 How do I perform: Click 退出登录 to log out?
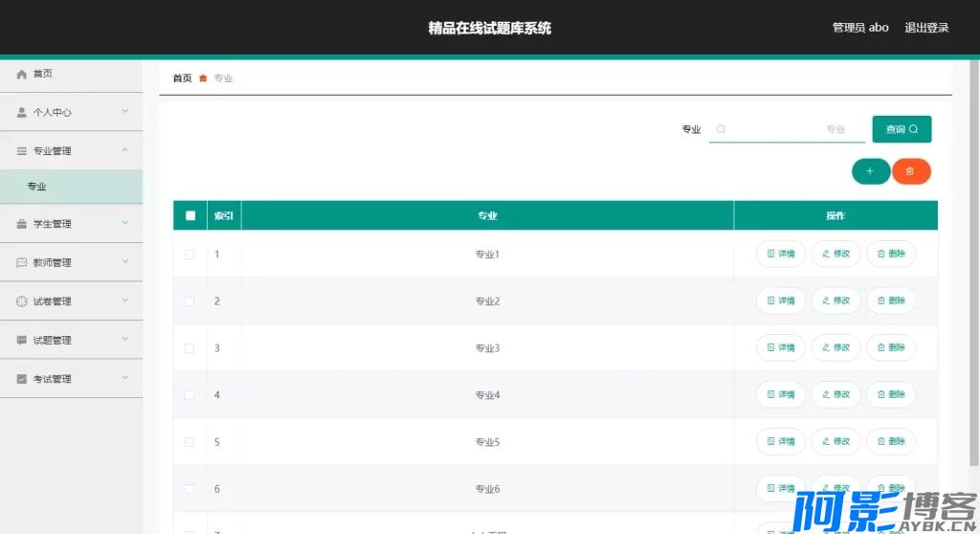tap(926, 28)
